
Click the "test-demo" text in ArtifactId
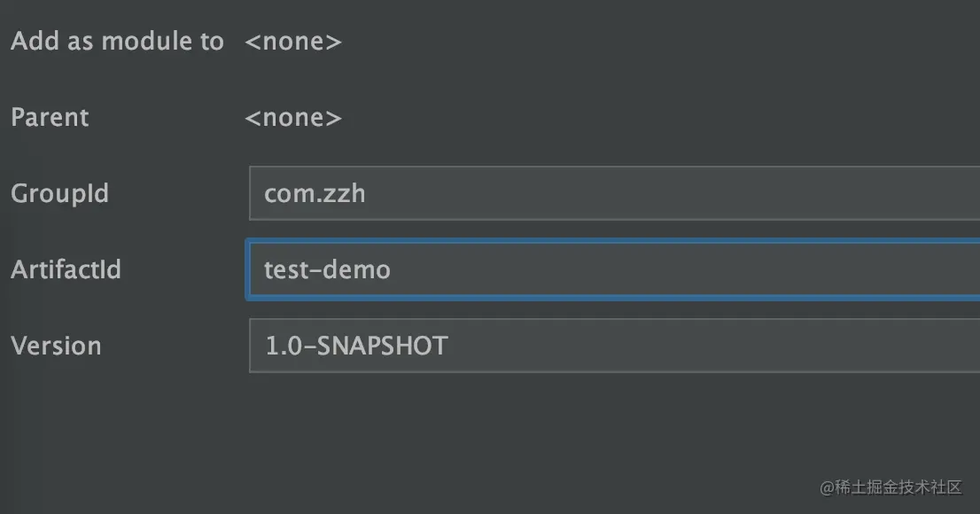coord(327,269)
